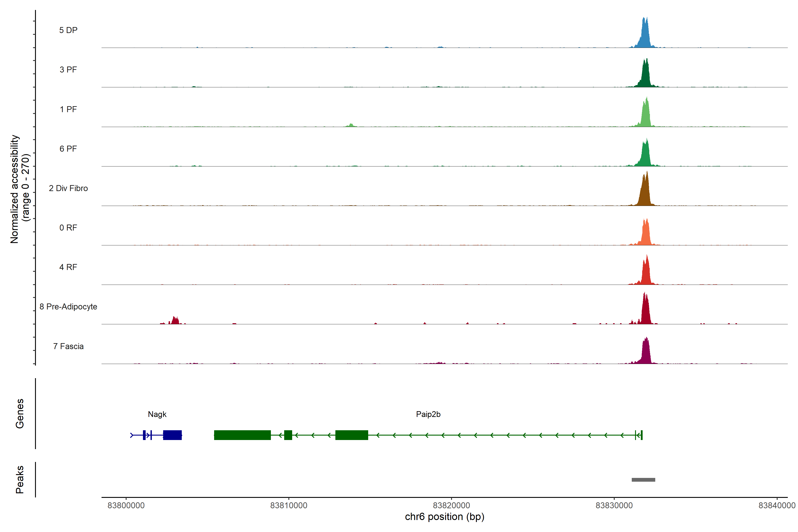Click the 0 RF track label
Screen dimensions: 798x532
(68, 228)
